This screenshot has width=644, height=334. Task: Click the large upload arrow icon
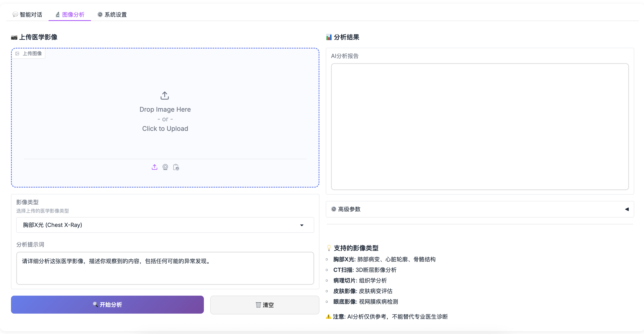(165, 95)
